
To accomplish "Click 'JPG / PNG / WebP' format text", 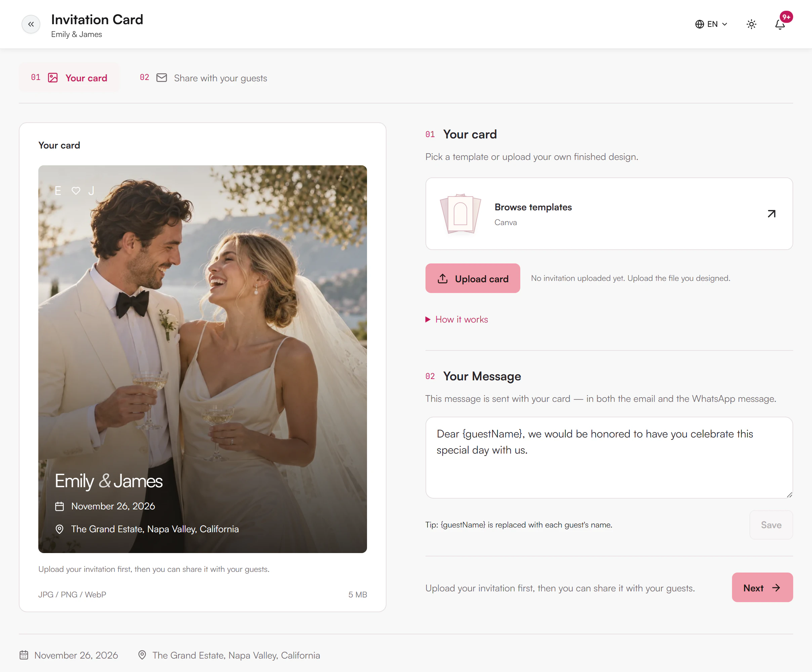I will click(72, 594).
